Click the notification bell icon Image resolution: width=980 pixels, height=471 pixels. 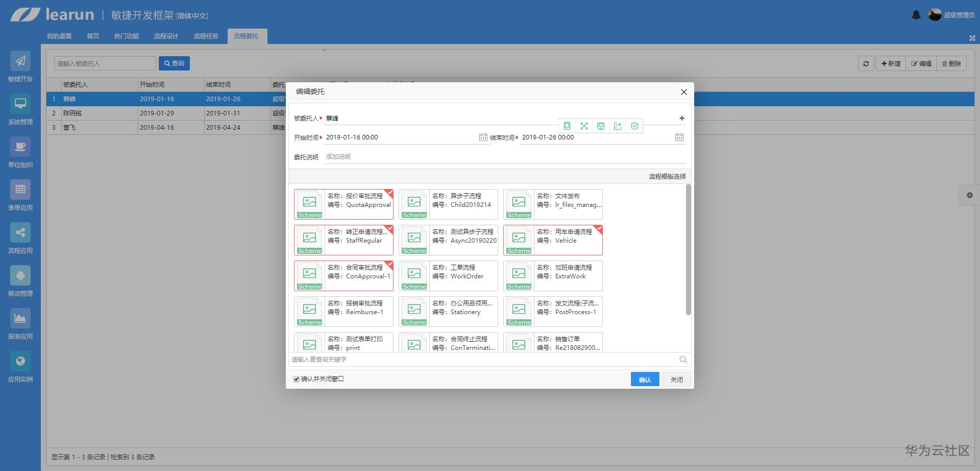pos(916,15)
